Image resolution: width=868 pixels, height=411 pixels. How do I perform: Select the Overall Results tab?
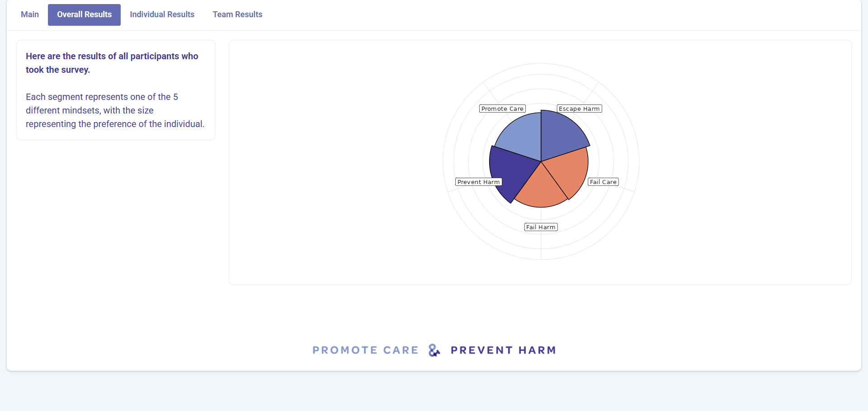tap(84, 14)
